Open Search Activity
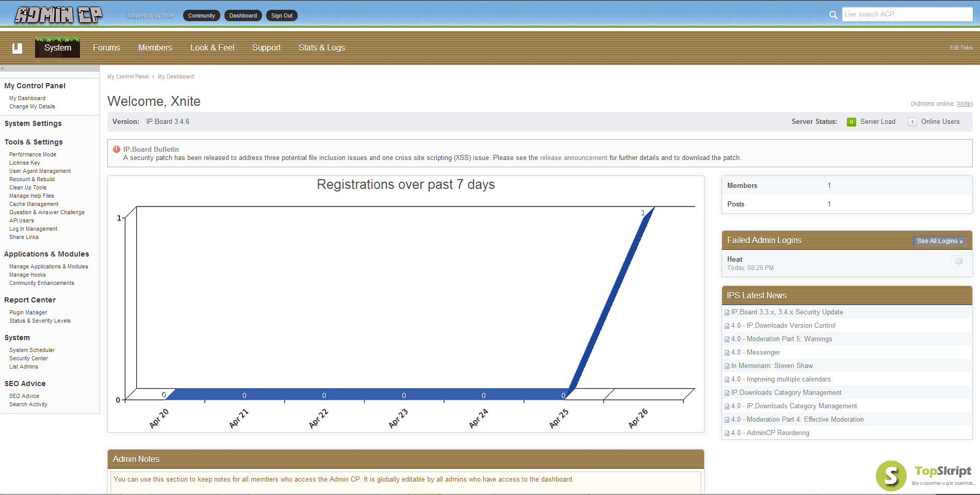980x495 pixels. point(28,404)
